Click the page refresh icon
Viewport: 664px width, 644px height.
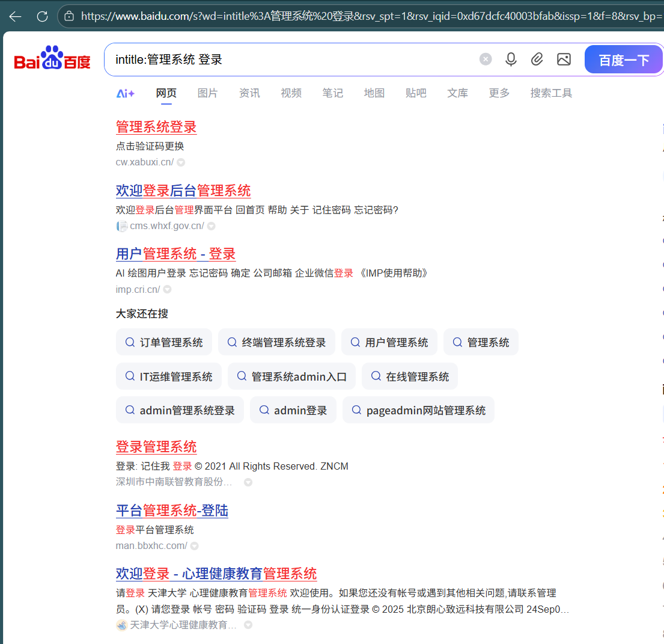[x=42, y=16]
